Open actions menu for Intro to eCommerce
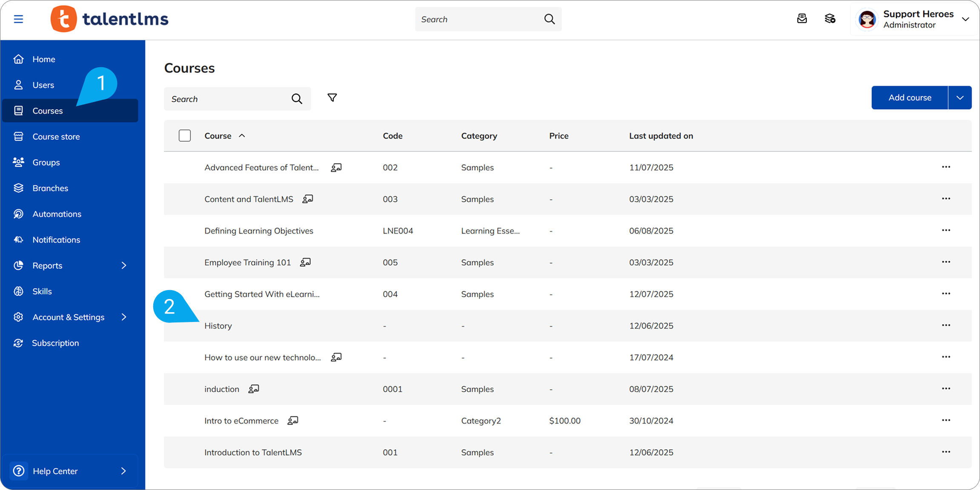Image resolution: width=980 pixels, height=490 pixels. pos(946,420)
